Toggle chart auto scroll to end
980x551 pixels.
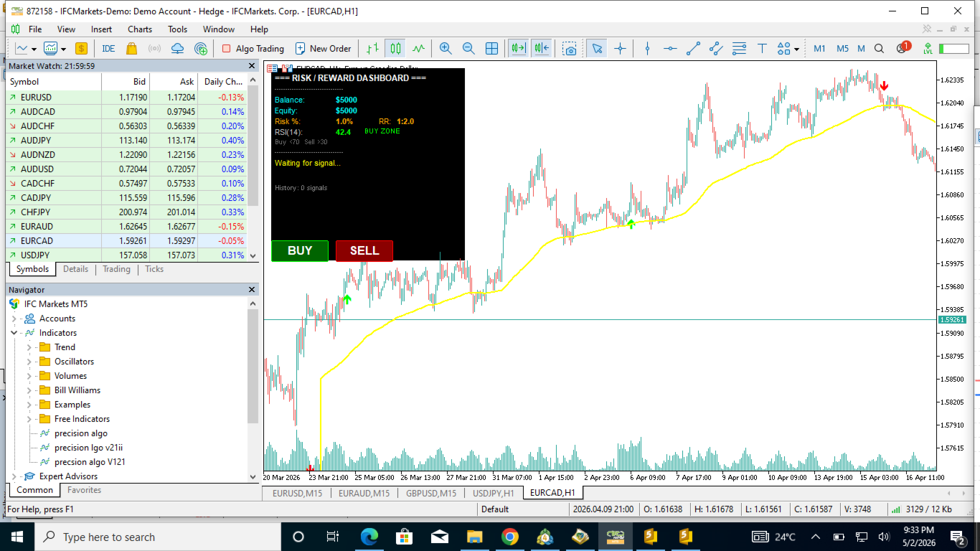coord(517,49)
